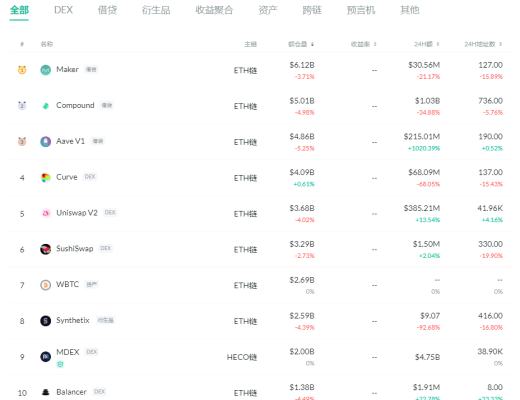The width and height of the screenshot is (520, 400).
Task: Open the SushiSwap project link
Action: (75, 249)
